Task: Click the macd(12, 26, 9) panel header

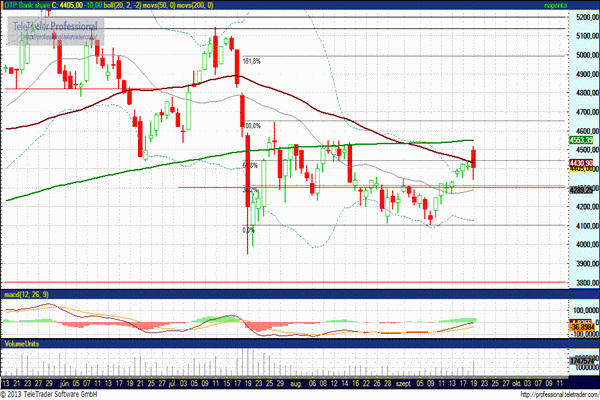Action: 25,298
